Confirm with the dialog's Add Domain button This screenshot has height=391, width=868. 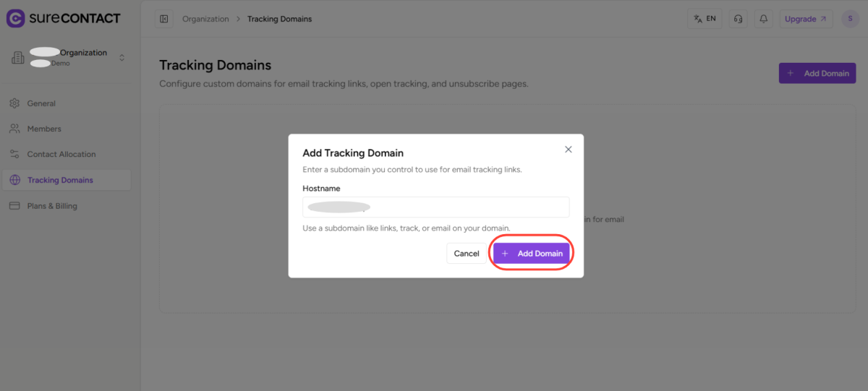click(x=532, y=254)
